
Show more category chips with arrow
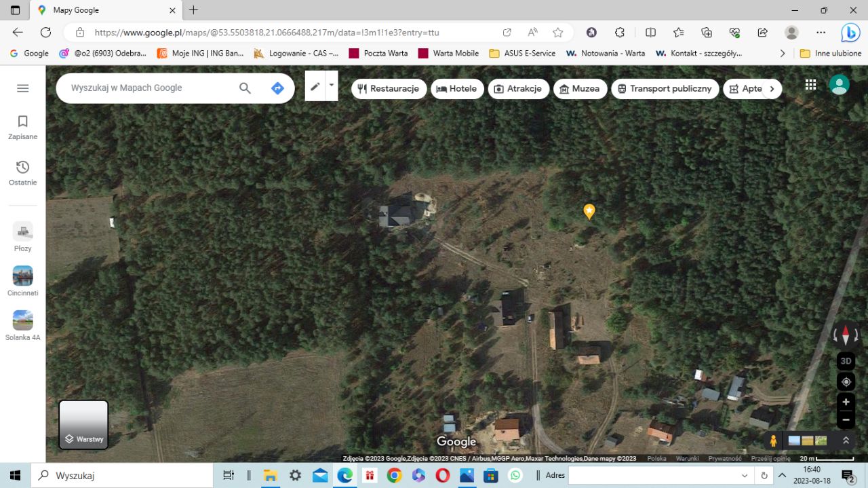coord(772,89)
